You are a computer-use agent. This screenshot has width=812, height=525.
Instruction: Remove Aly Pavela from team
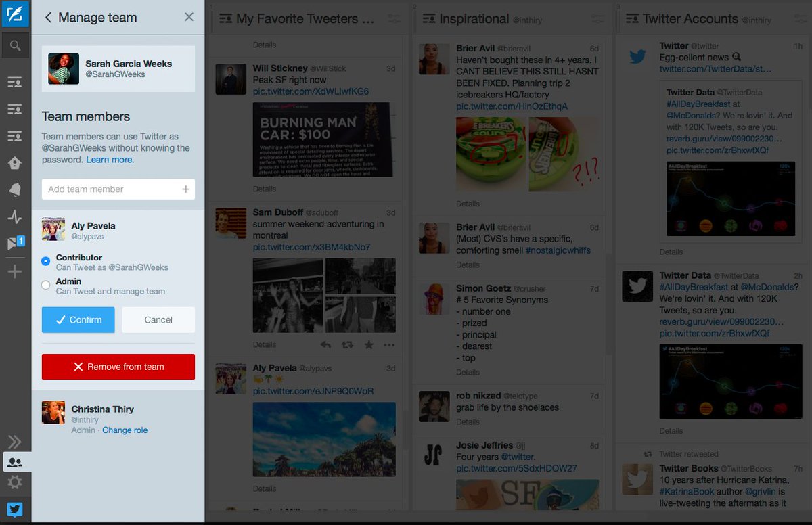[118, 367]
